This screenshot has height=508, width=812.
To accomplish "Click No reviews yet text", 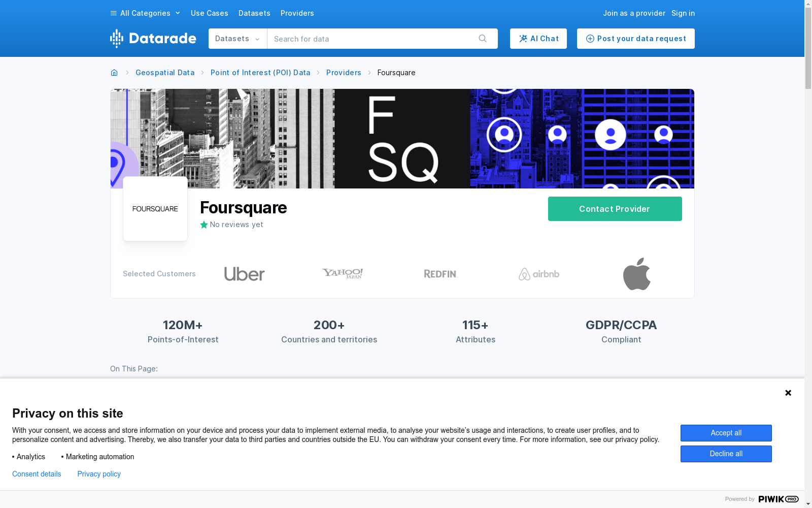I will click(236, 225).
